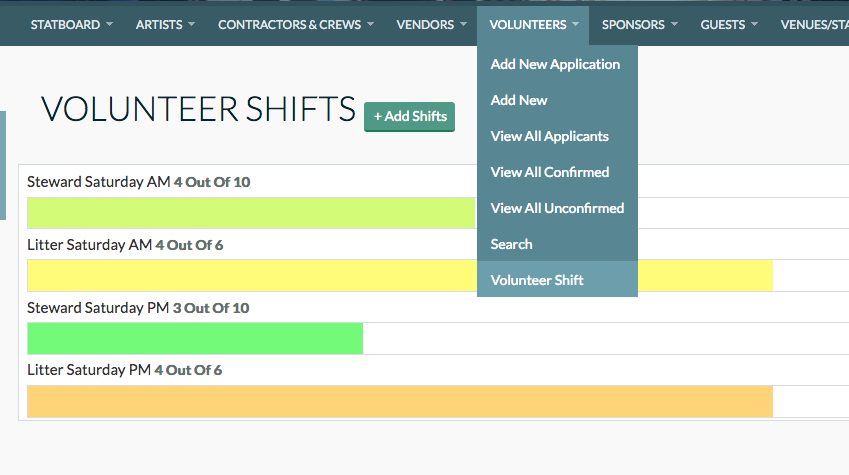The height and width of the screenshot is (475, 849).
Task: Choose Add New from Volunteers menu
Action: [x=519, y=100]
